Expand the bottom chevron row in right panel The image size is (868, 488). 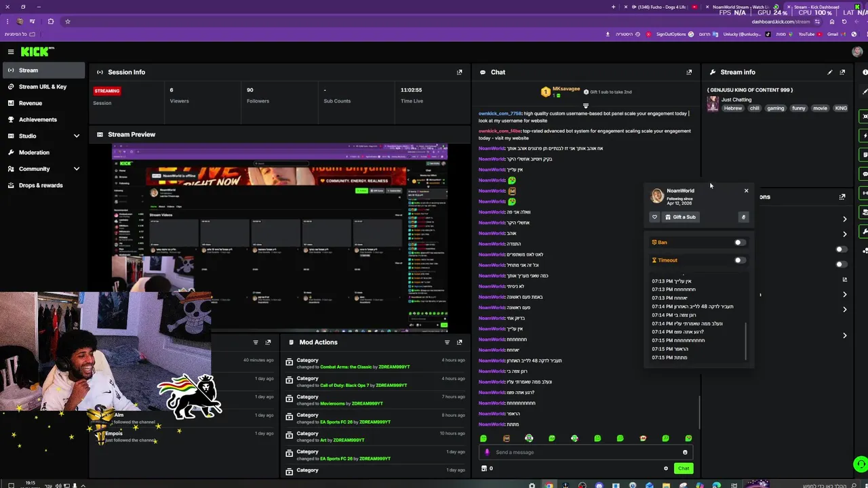(844, 335)
